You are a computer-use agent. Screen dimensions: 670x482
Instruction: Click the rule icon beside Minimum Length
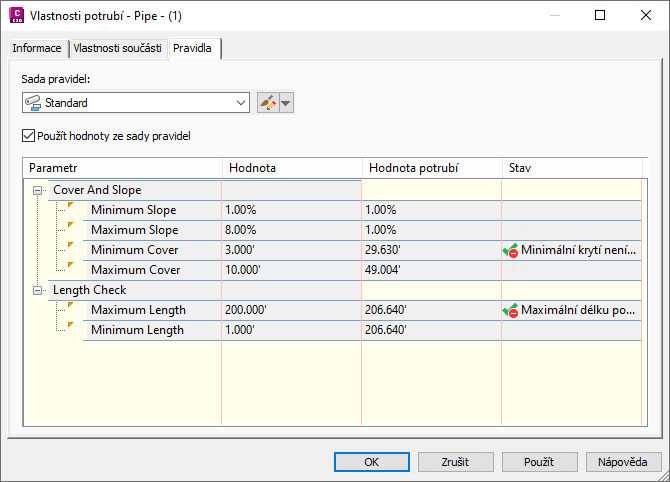[x=70, y=326]
